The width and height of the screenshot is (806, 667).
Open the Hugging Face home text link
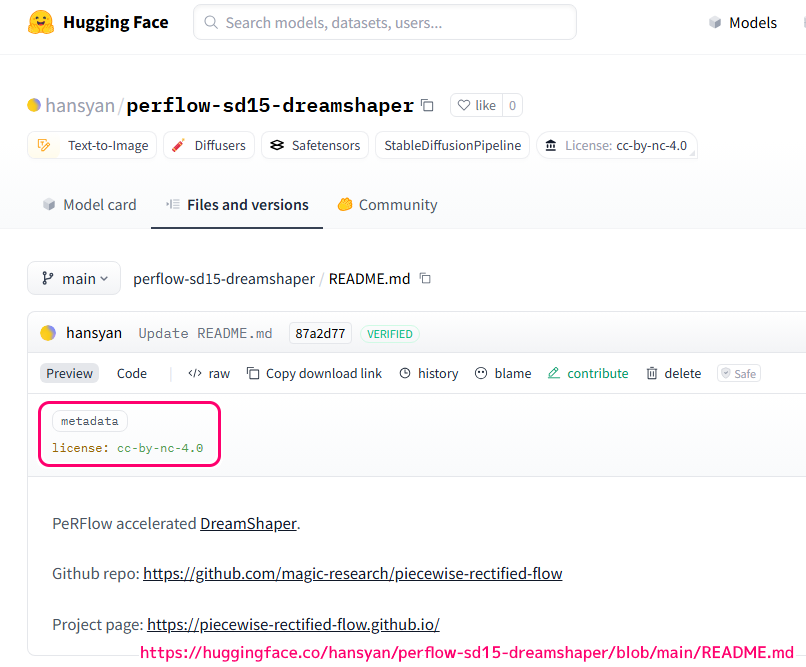(x=116, y=23)
